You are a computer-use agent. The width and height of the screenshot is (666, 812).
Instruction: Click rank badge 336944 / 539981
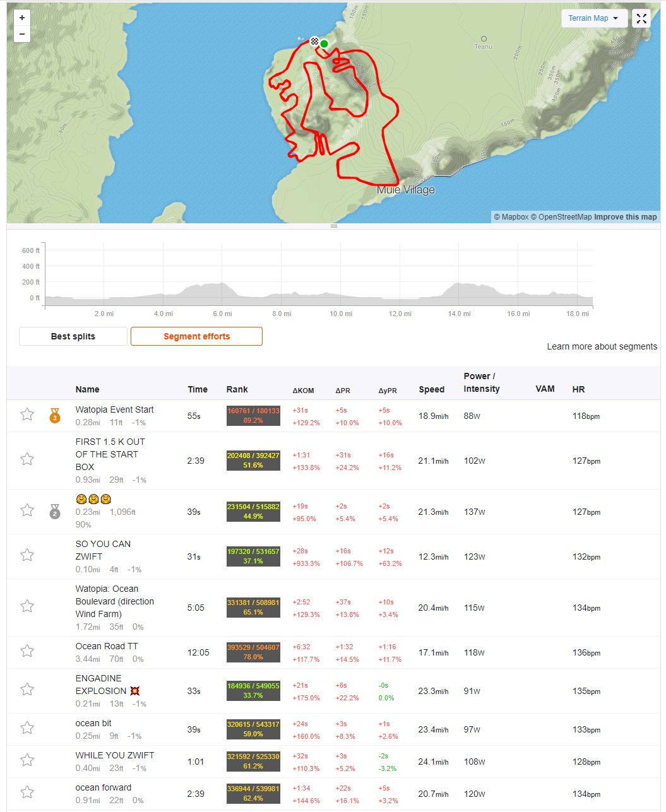[x=253, y=794]
